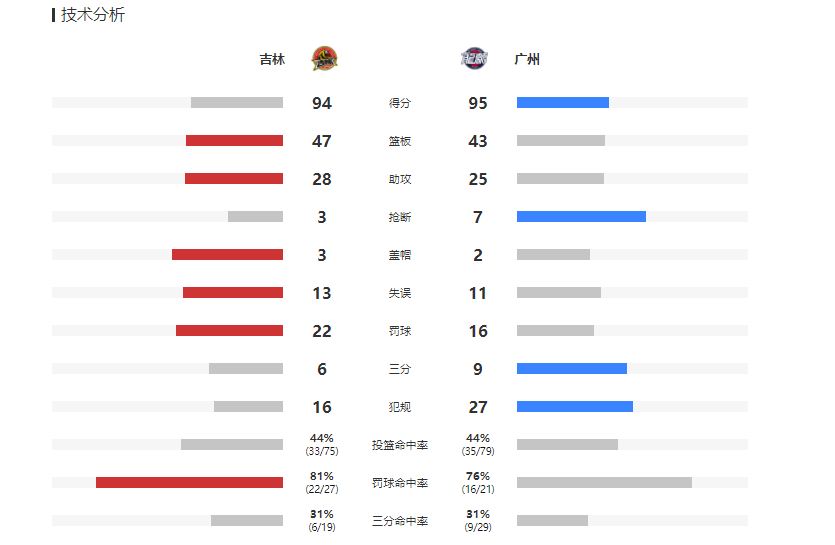Viewport: 835px width, 545px height.
Task: Click the red 篮板 bar for Jilin
Action: pyautogui.click(x=234, y=141)
